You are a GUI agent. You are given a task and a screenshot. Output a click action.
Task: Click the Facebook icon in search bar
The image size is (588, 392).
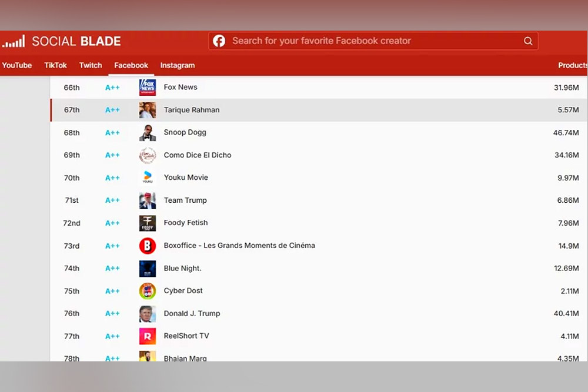219,41
